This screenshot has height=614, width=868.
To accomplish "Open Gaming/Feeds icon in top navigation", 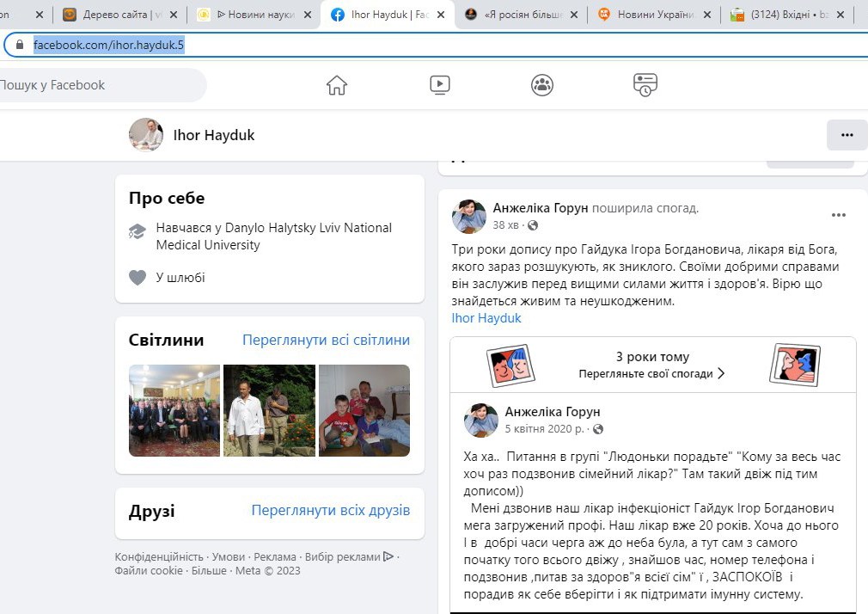I will 645,85.
